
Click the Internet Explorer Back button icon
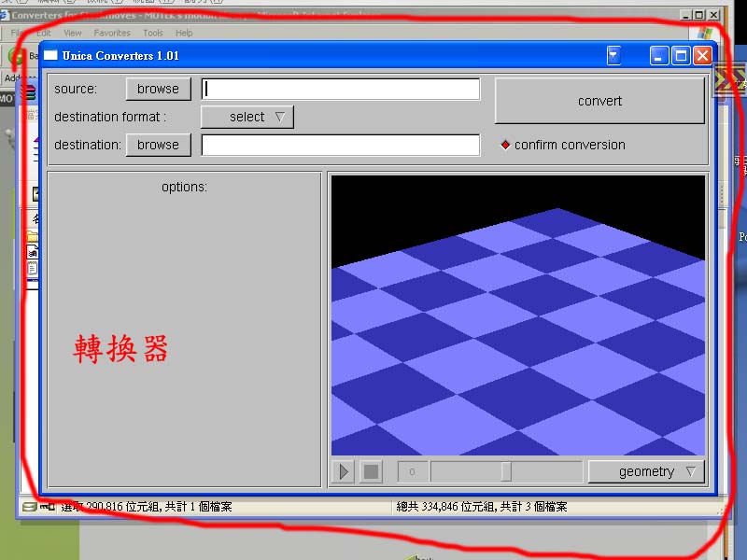(x=17, y=56)
